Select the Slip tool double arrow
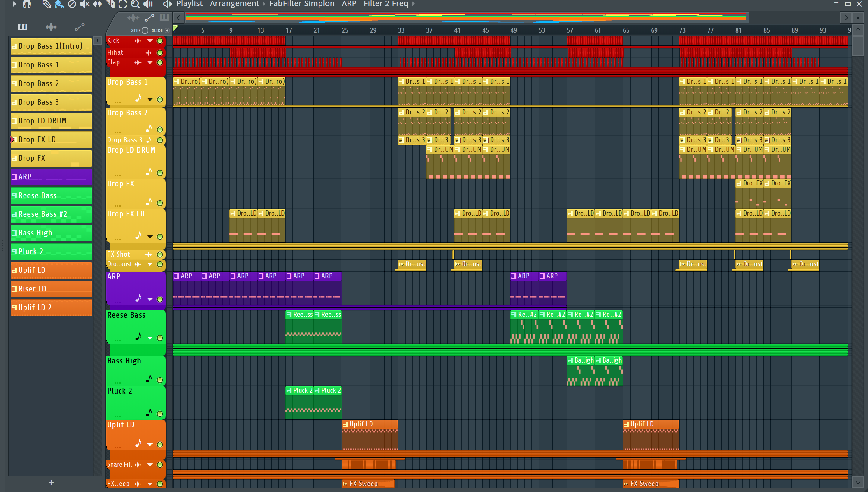 pos(97,4)
